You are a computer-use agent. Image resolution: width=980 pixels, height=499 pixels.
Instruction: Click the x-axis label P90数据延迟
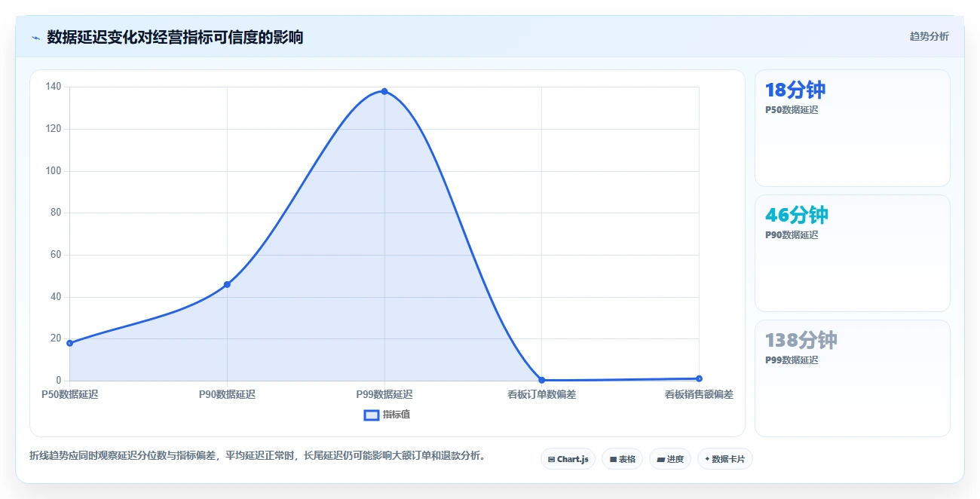tap(227, 394)
